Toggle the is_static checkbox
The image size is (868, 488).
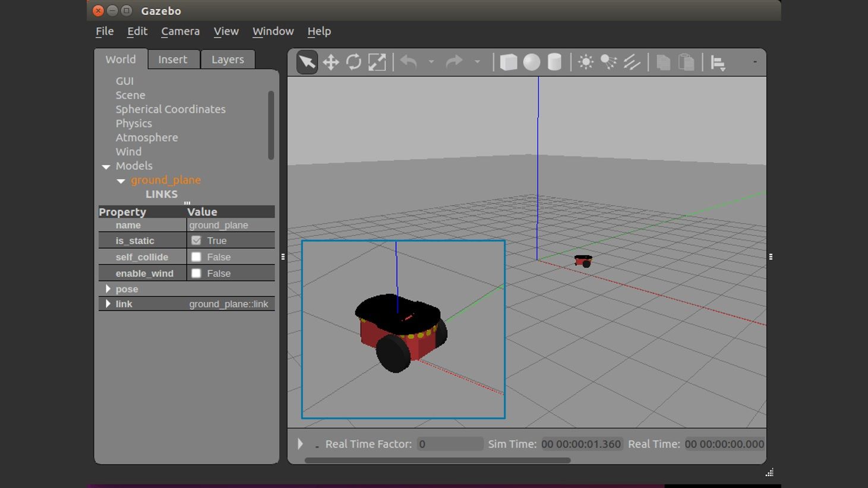197,240
